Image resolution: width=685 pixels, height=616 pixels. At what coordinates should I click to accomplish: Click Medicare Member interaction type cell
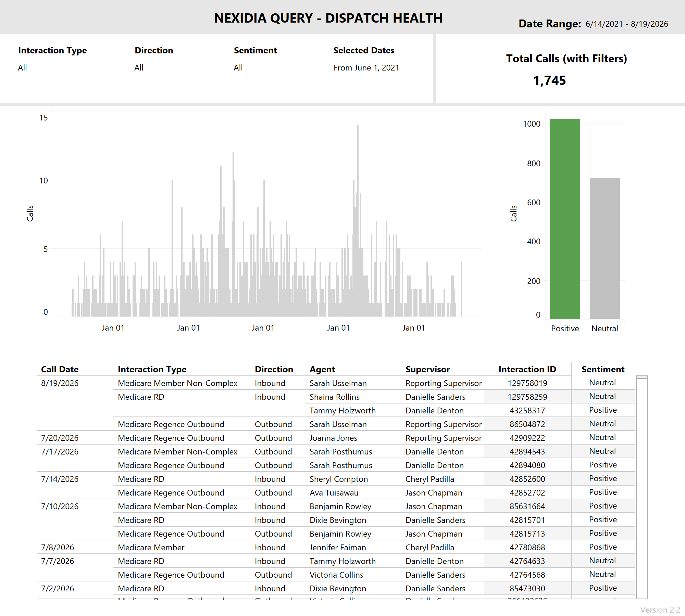tap(151, 547)
